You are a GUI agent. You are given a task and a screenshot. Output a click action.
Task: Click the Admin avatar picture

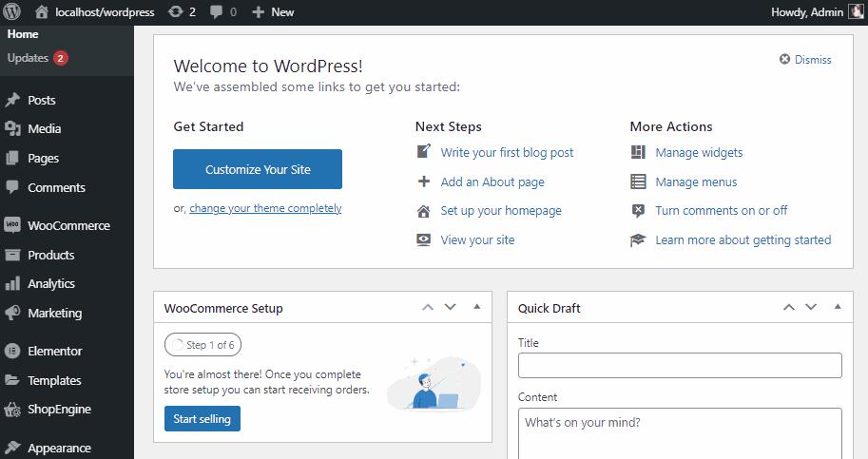pyautogui.click(x=856, y=11)
